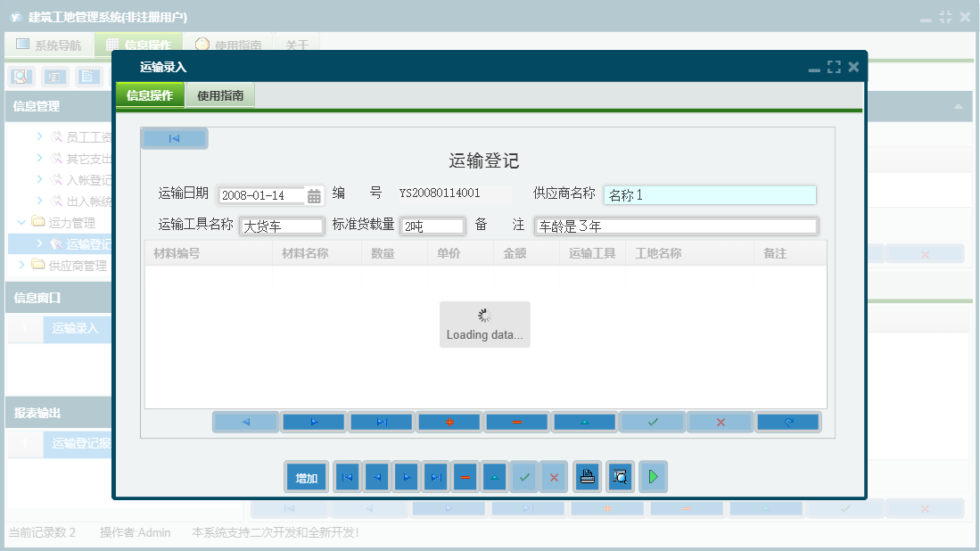
Task: Click the 增加 button
Action: (x=306, y=476)
